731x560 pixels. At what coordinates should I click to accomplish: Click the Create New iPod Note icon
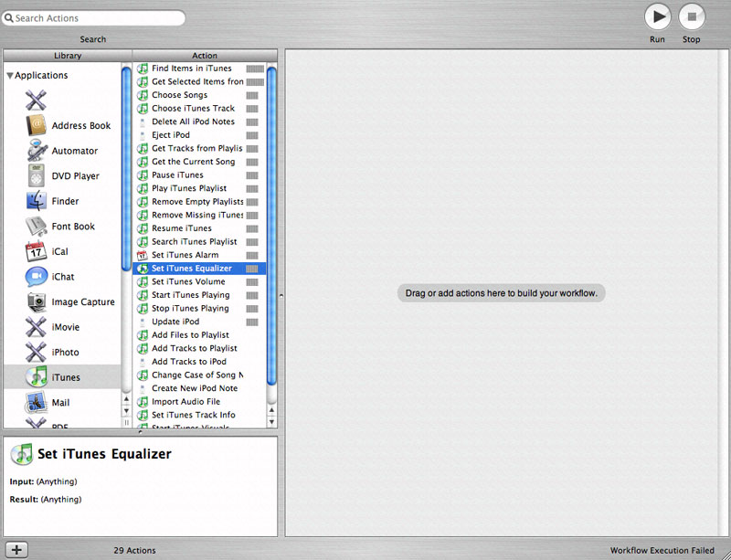[143, 388]
